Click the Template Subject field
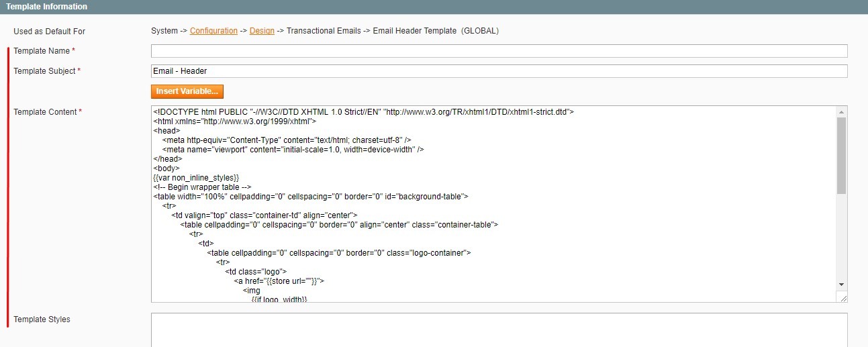This screenshot has width=868, height=347. (x=499, y=71)
